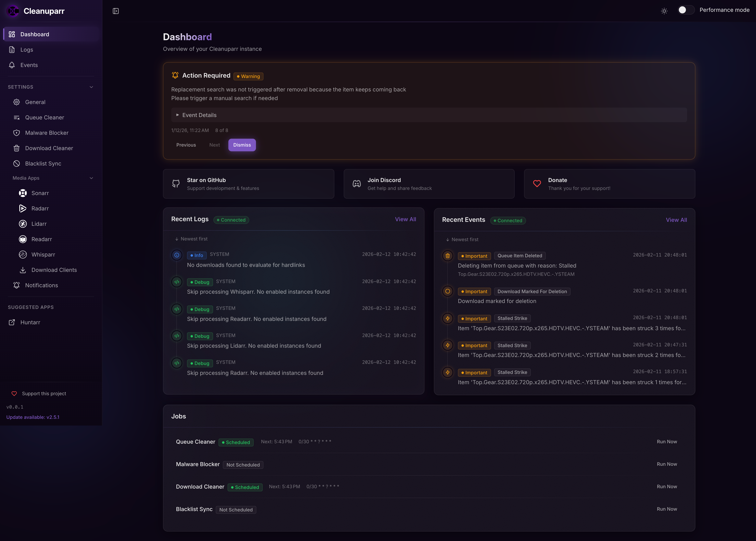Run the Blacklist Sync job now
Viewport: 756px width, 541px height.
click(x=667, y=509)
